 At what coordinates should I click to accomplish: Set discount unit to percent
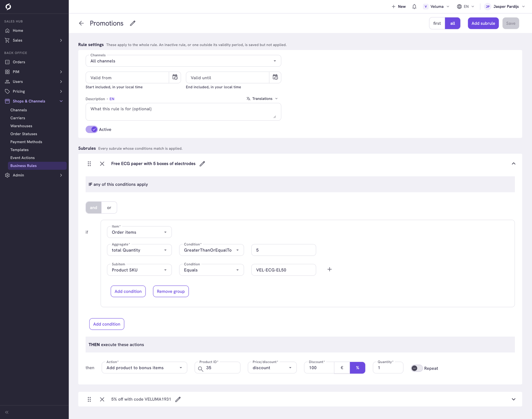(x=357, y=368)
